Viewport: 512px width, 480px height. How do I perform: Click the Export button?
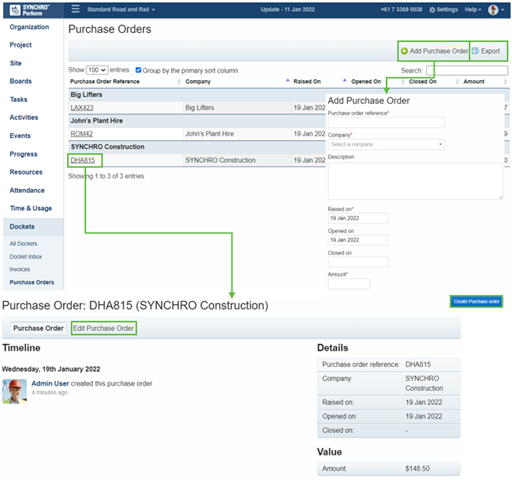[488, 51]
